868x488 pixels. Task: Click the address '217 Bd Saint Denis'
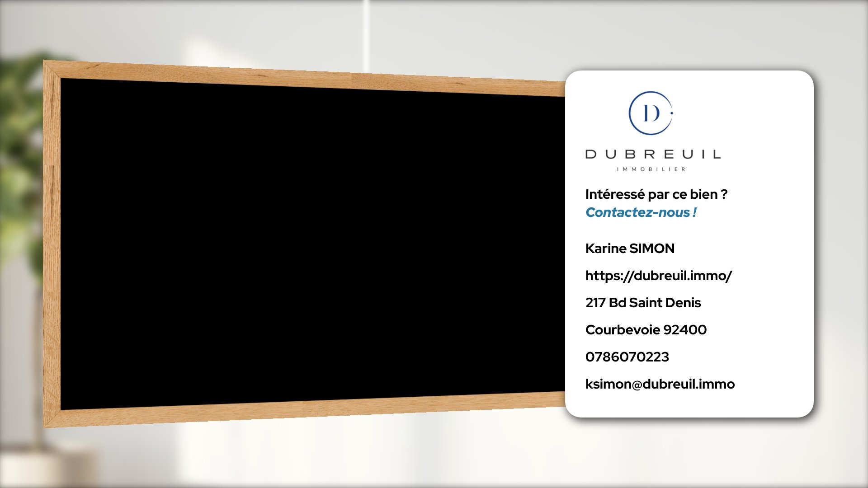643,303
